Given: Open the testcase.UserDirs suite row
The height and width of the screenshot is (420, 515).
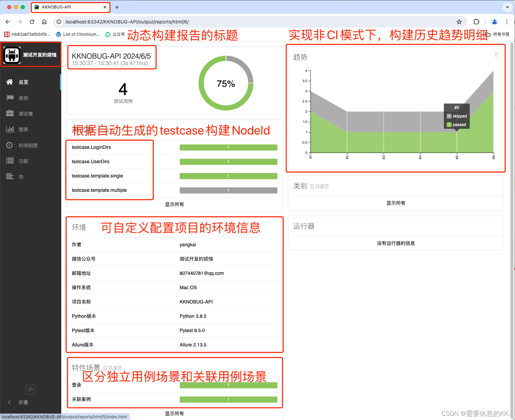Looking at the screenshot, I should click(x=174, y=161).
